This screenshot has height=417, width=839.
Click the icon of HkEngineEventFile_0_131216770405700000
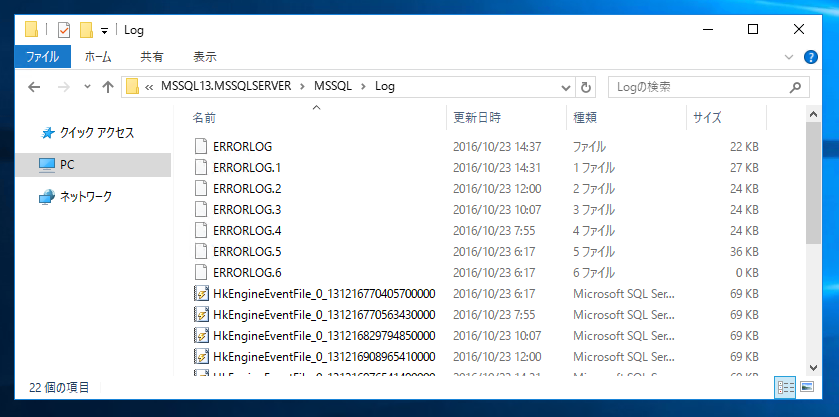click(201, 293)
